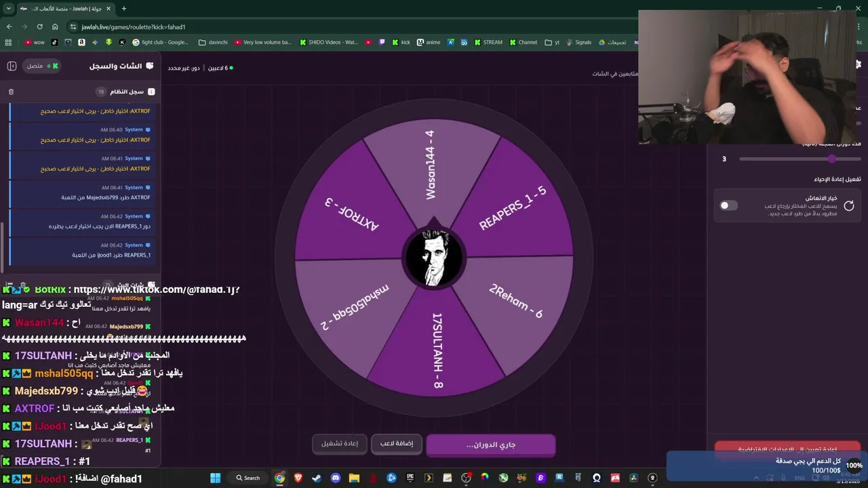Viewport: 868px width, 488px height.
Task: Toggle the revive option switch
Action: pyautogui.click(x=729, y=205)
